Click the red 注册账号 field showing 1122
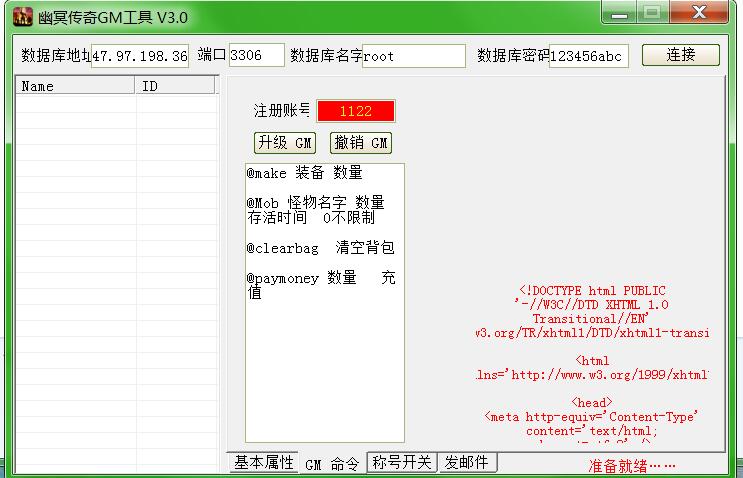Screen dimensions: 743x478 (x=356, y=111)
